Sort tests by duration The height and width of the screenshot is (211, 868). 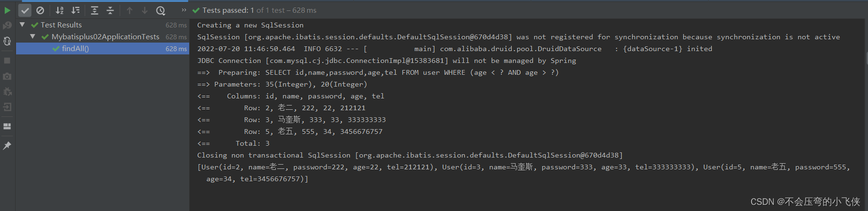click(75, 10)
